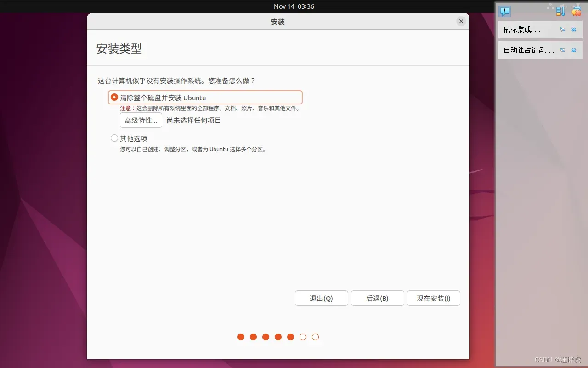Viewport: 588px width, 368px height.
Task: Click the 安装类型 heading
Action: pyautogui.click(x=119, y=49)
